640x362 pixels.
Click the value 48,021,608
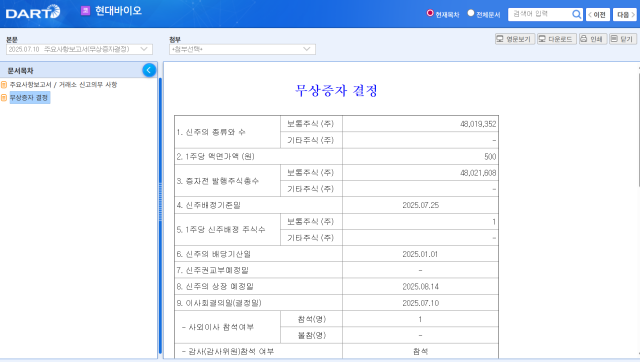pos(478,173)
